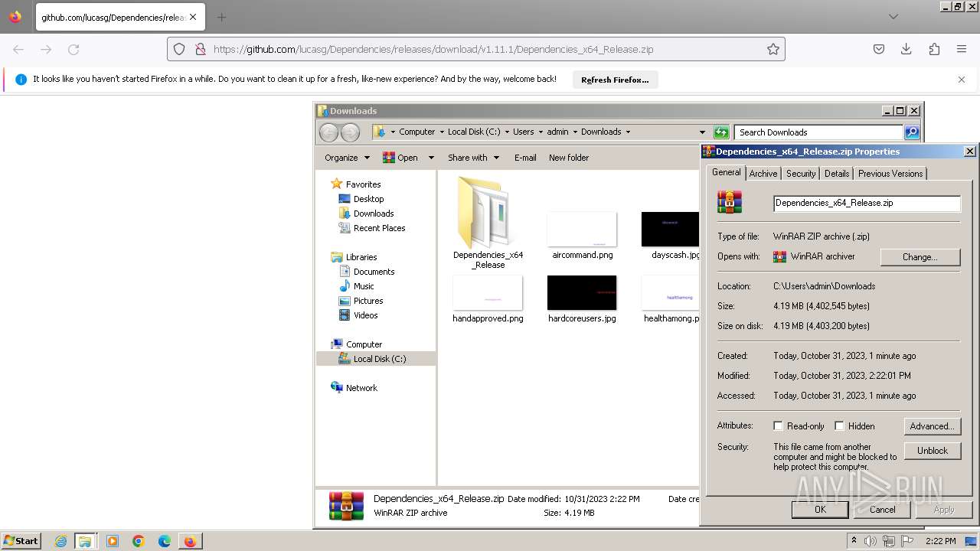Click WinRAR icon in Explorer details pane

[346, 506]
